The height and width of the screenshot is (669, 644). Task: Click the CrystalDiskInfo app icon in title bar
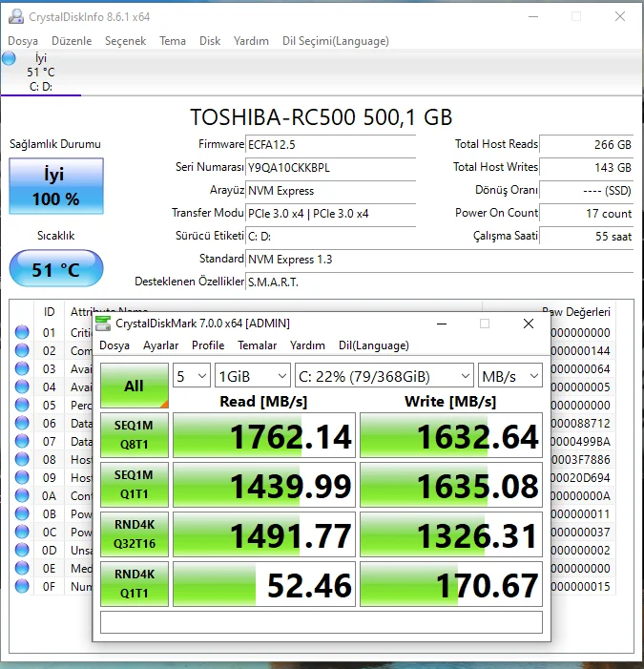(16, 16)
